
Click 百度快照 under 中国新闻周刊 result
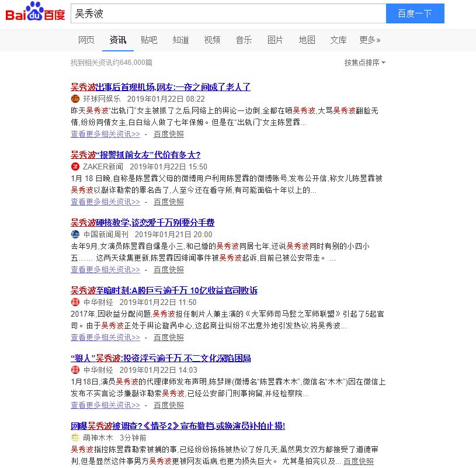click(x=168, y=269)
